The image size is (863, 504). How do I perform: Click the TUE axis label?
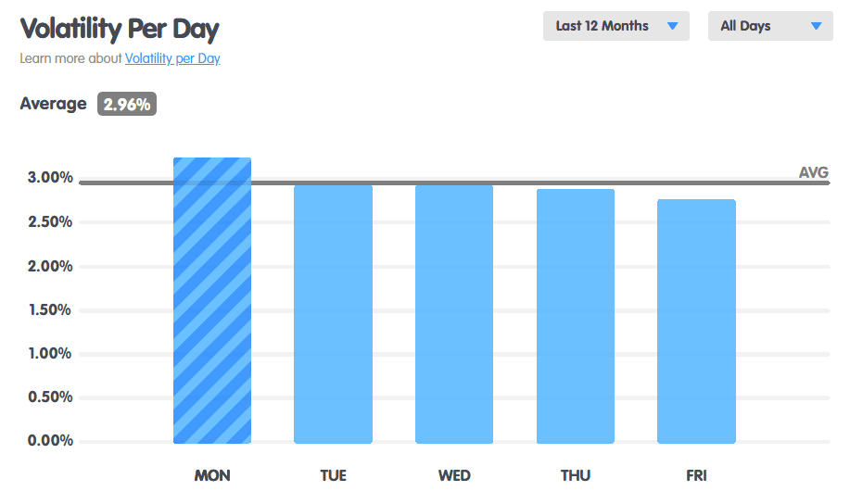[333, 475]
